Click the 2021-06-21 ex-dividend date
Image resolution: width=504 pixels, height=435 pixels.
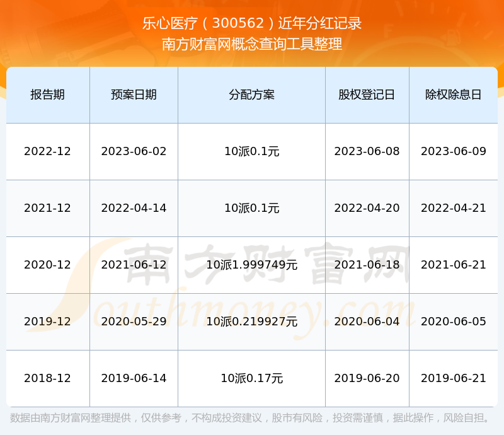(x=453, y=265)
